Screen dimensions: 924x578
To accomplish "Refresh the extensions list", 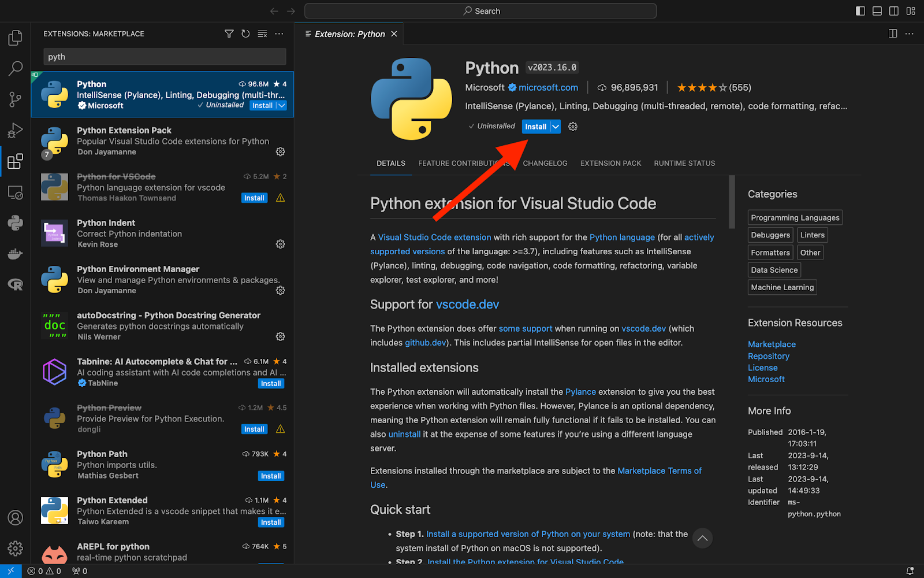I will point(245,34).
